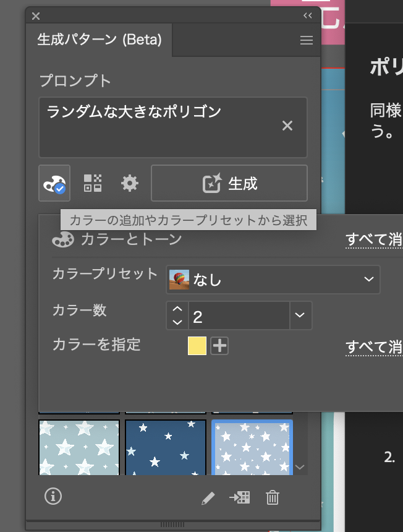Click the pencil edit pattern icon
Image resolution: width=403 pixels, height=532 pixels.
pos(208,498)
